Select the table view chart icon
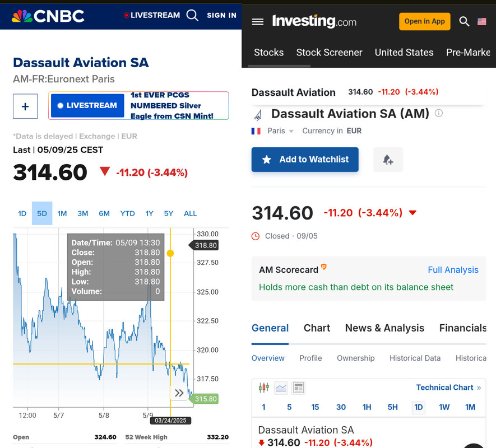The height and width of the screenshot is (448, 496). pos(298,388)
